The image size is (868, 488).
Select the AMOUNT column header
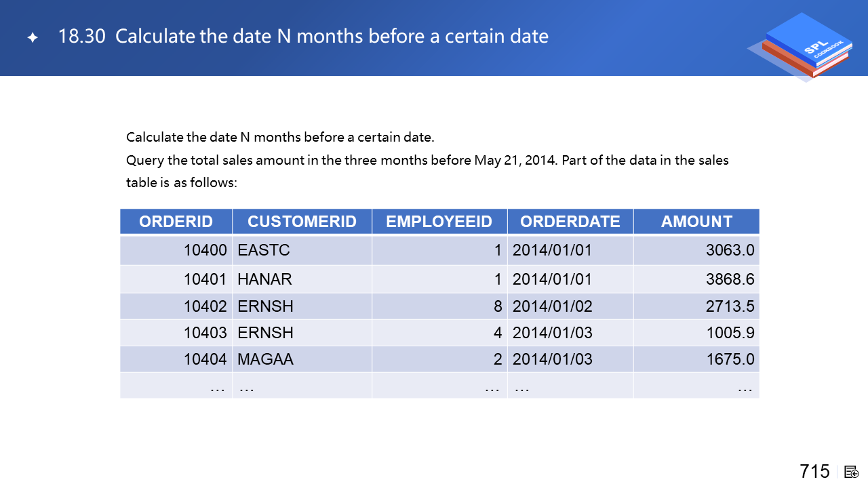point(696,222)
